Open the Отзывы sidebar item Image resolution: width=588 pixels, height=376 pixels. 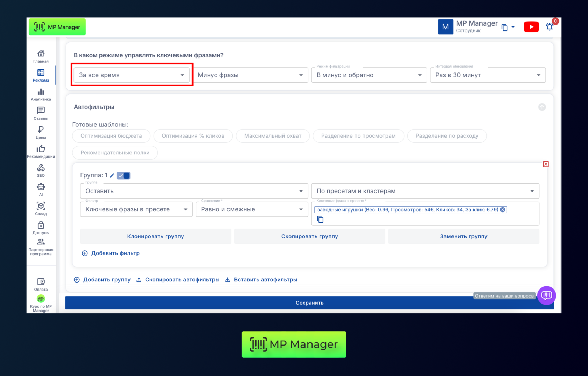coord(41,113)
